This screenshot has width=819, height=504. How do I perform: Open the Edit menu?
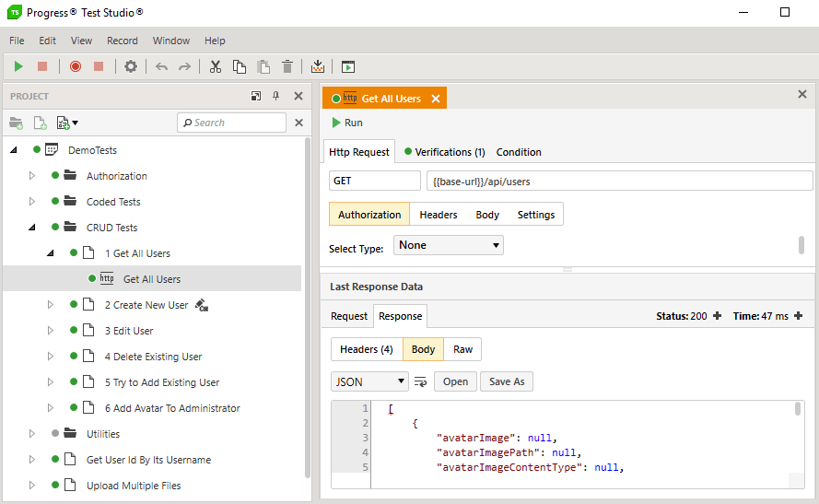pos(47,41)
